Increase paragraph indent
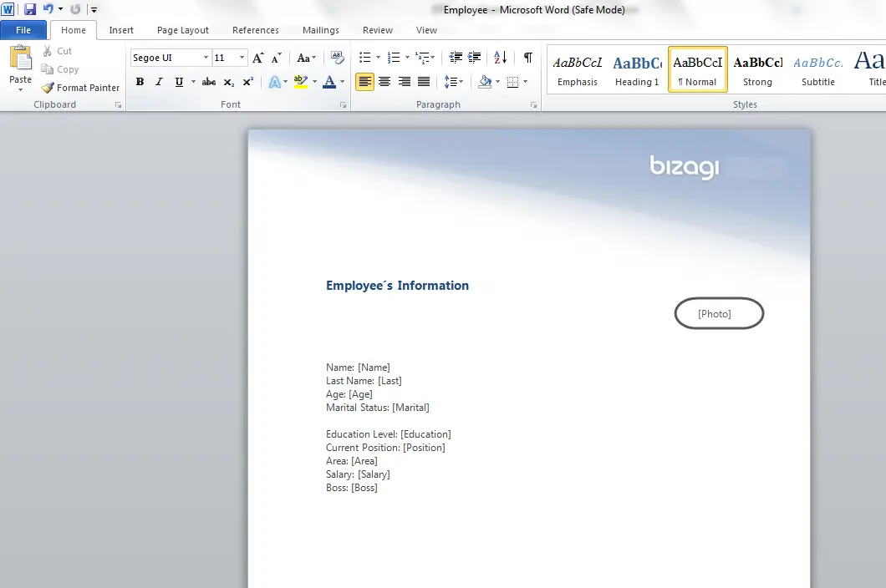Image resolution: width=886 pixels, height=588 pixels. tap(475, 58)
